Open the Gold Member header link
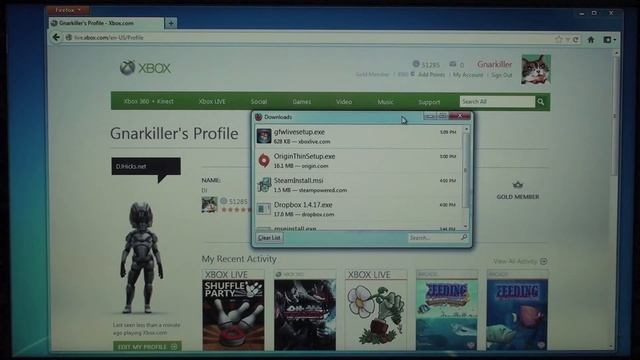The height and width of the screenshot is (360, 640). tap(372, 74)
